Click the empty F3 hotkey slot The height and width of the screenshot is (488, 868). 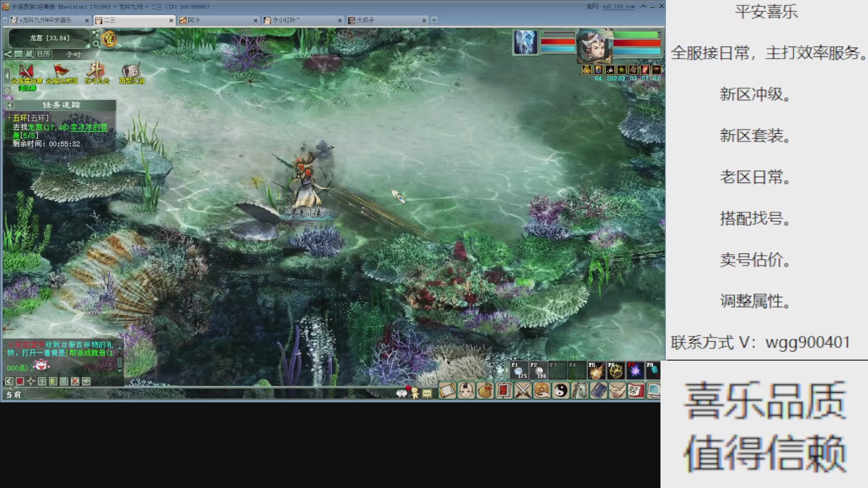coord(558,370)
